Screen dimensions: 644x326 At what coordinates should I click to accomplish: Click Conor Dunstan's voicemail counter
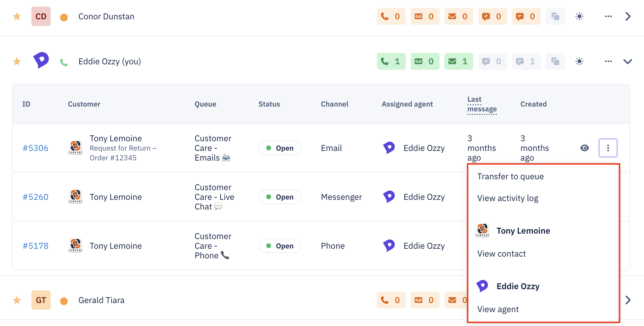pos(425,16)
